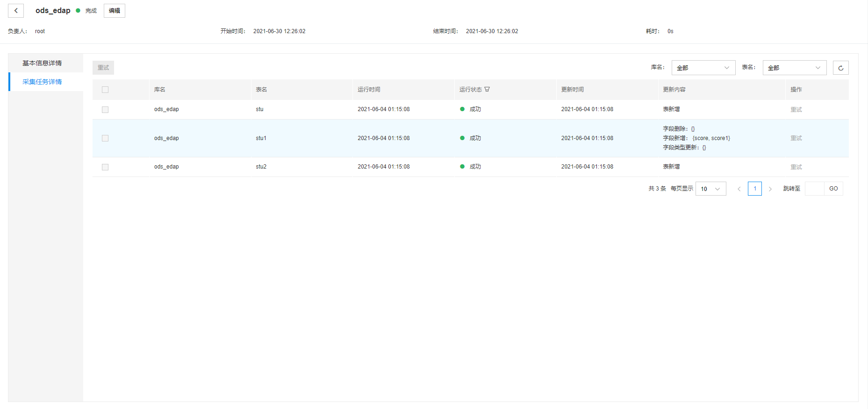The width and height of the screenshot is (868, 409).
Task: Open the 库名 dropdown
Action: click(703, 68)
